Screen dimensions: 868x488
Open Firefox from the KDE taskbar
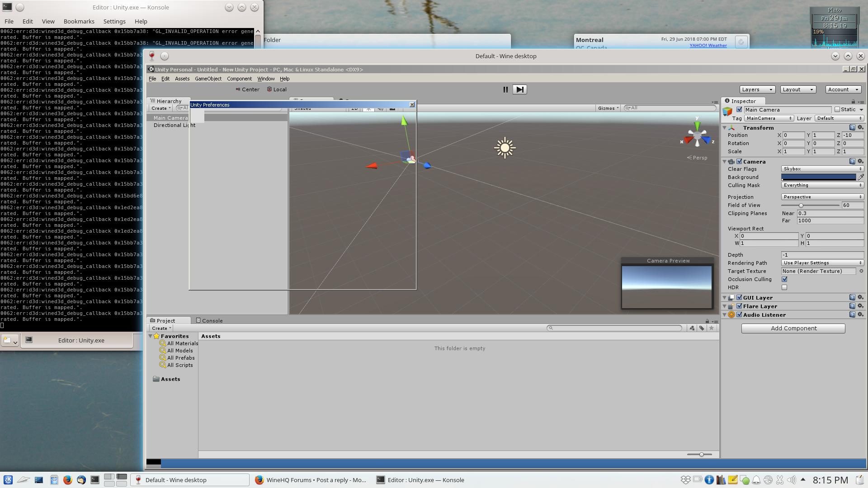[67, 480]
